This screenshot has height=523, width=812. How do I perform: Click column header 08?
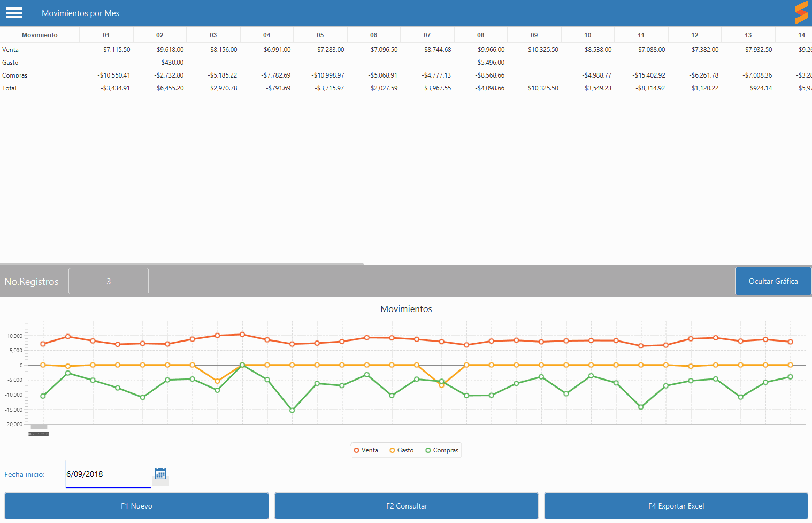pos(480,35)
